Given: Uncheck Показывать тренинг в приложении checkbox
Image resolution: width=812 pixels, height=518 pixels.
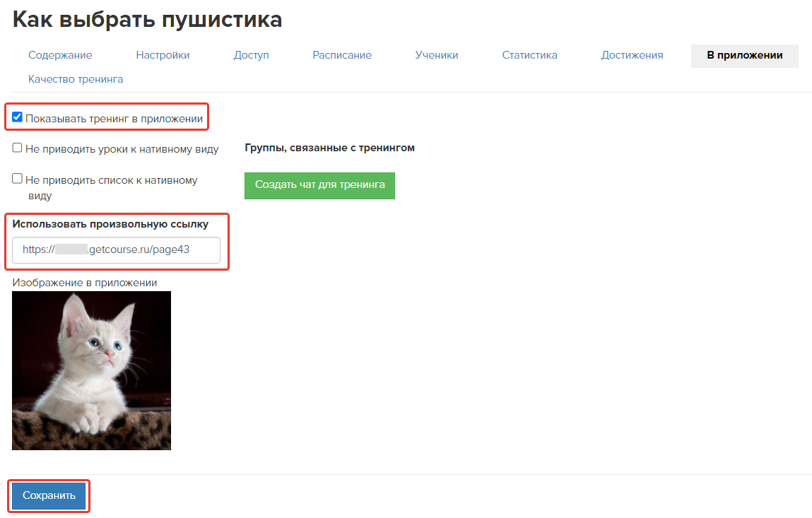Looking at the screenshot, I should pyautogui.click(x=17, y=117).
